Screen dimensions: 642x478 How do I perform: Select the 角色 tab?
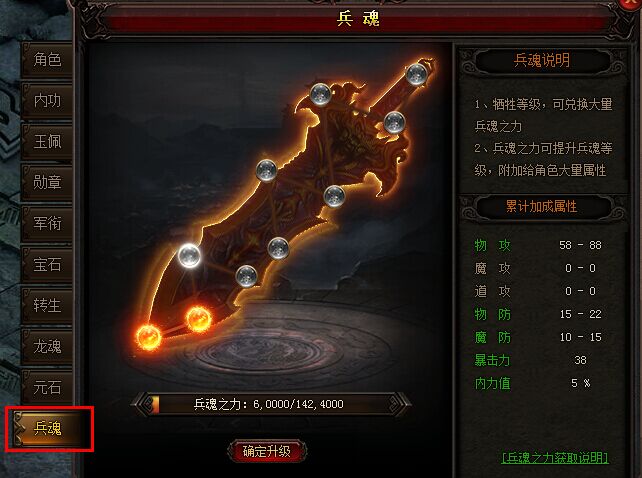coord(47,60)
